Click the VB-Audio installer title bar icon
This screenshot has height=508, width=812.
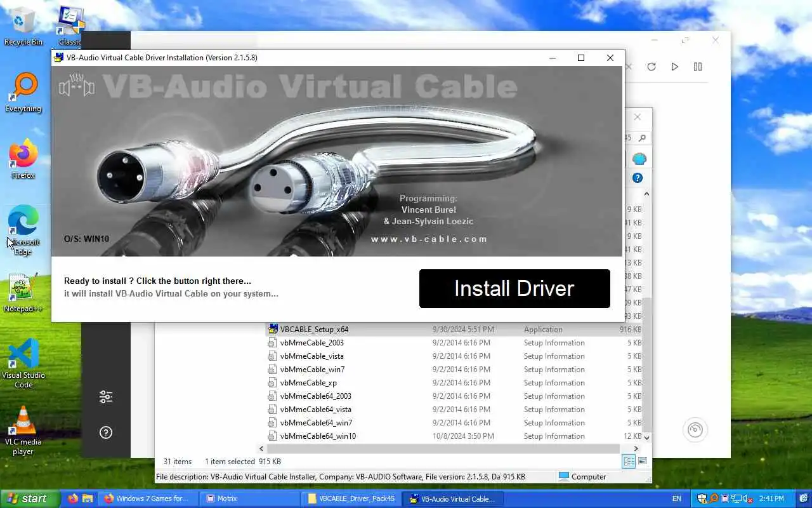pos(59,58)
